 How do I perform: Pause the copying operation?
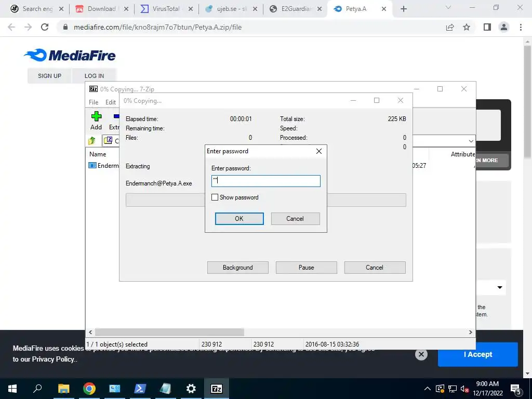click(307, 268)
